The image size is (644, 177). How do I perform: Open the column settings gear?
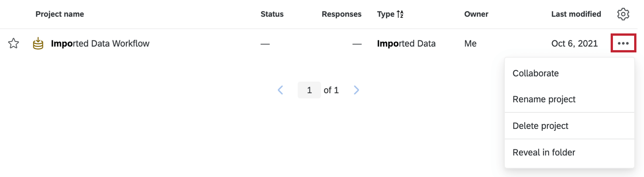(x=623, y=14)
